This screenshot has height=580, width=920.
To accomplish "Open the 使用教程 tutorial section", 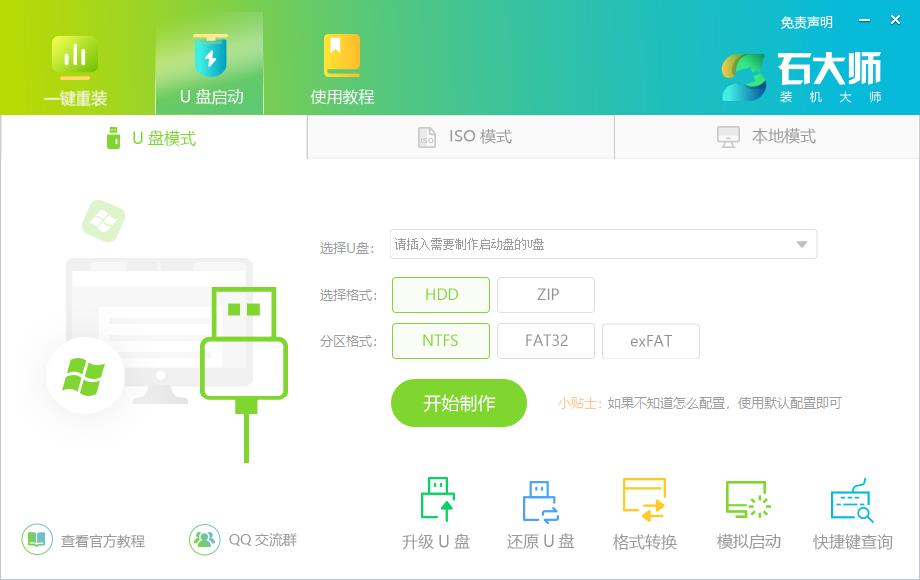I will [x=342, y=62].
